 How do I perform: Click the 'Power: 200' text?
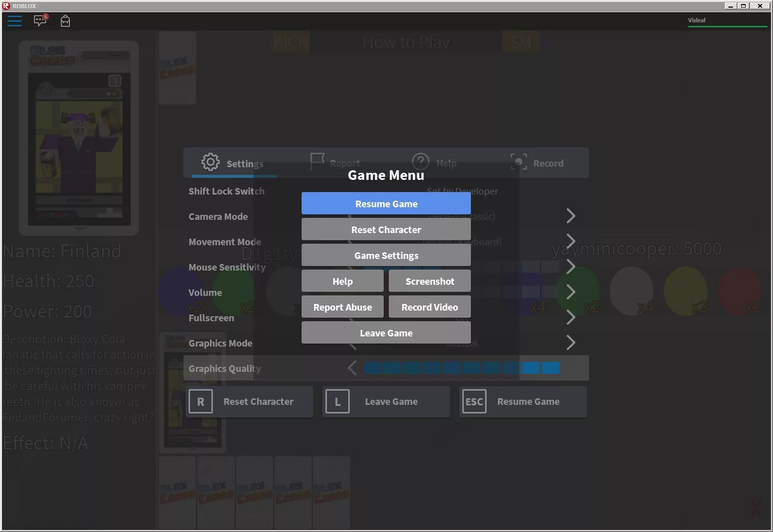point(48,311)
